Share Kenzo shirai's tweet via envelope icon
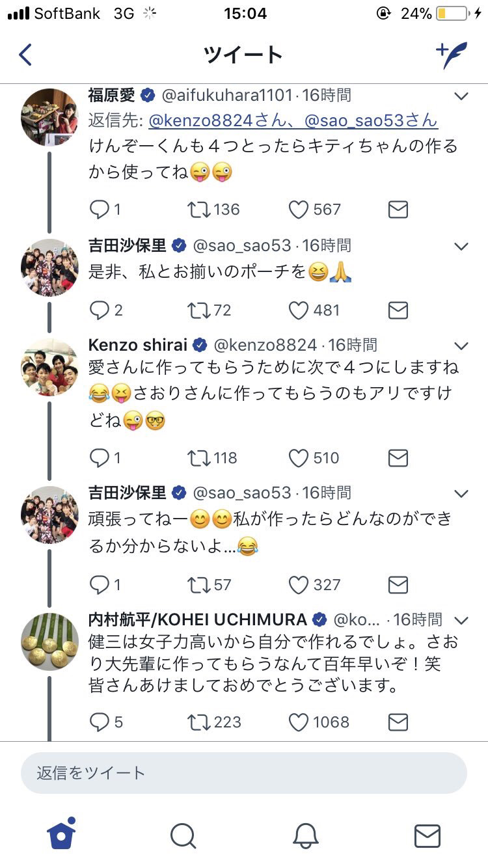 pyautogui.click(x=398, y=458)
